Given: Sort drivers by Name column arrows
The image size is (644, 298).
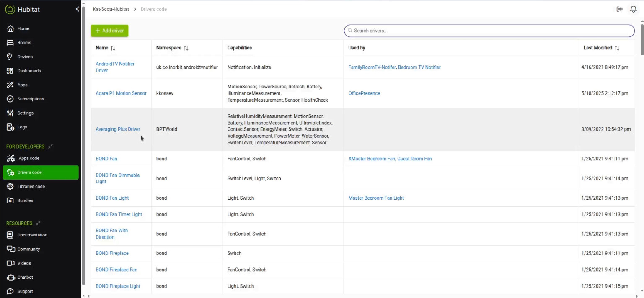Looking at the screenshot, I should point(113,48).
